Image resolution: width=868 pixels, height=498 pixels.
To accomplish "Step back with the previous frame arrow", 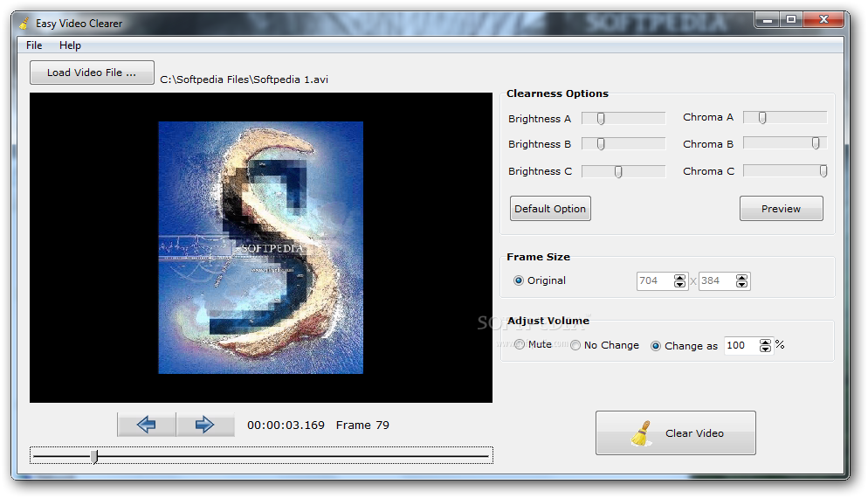I will (x=147, y=425).
